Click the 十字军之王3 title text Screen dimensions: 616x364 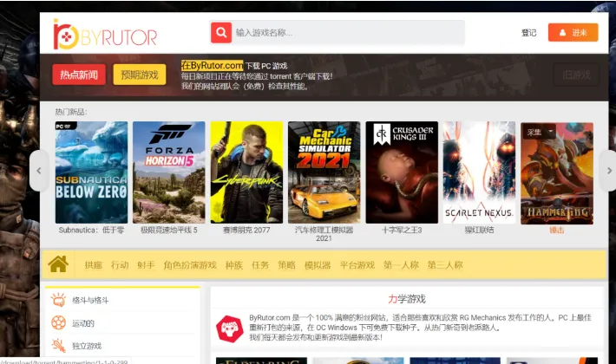(x=402, y=231)
